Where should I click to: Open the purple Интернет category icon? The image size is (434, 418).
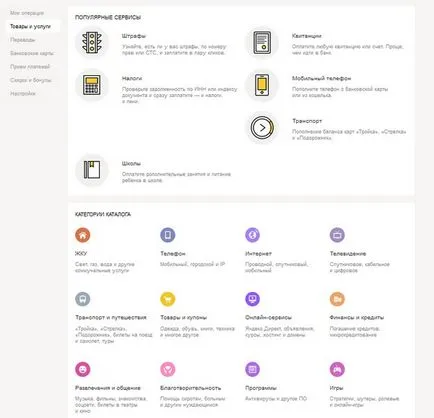click(253, 235)
